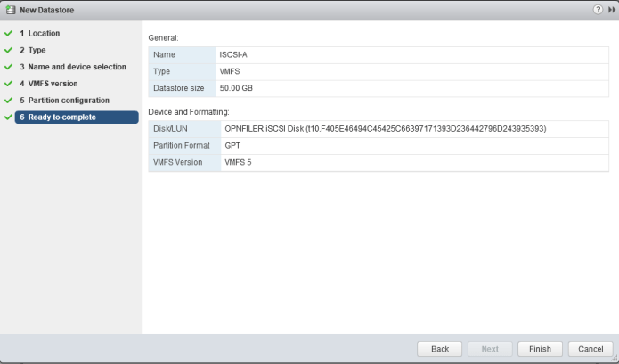Cancel the New Datastore wizard

click(590, 349)
